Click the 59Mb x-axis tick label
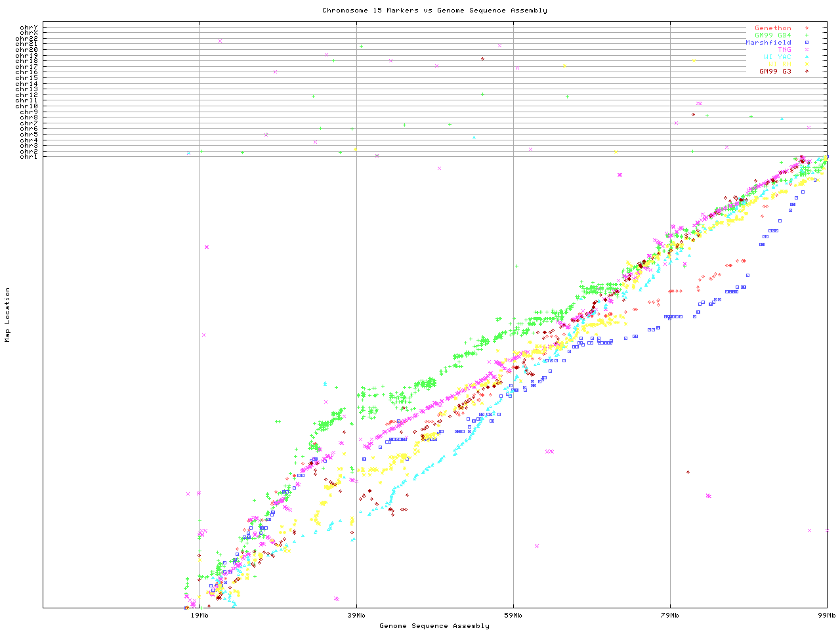The image size is (840, 630). tap(513, 616)
